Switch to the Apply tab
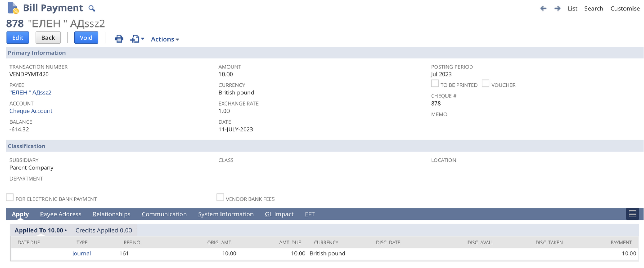The image size is (644, 268). 20,214
